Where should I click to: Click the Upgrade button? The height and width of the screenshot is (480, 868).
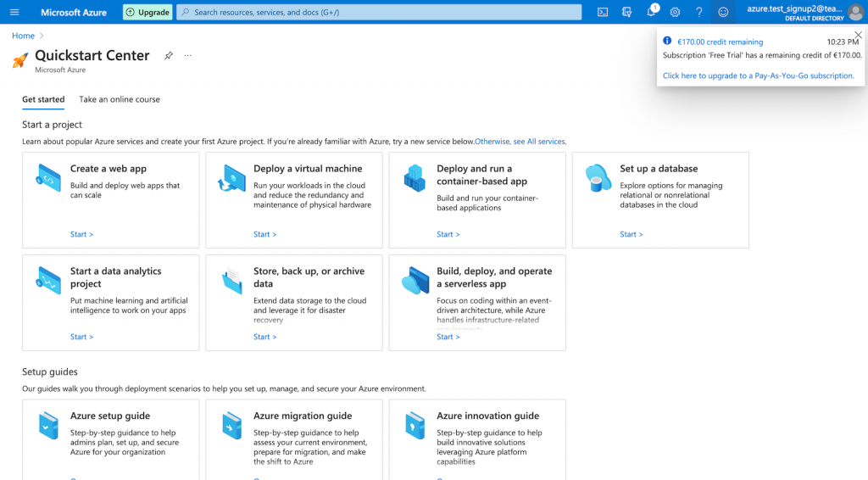tap(147, 12)
